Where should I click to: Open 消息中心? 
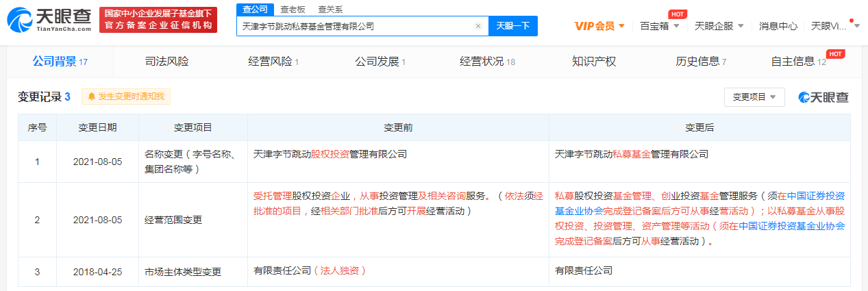(778, 26)
